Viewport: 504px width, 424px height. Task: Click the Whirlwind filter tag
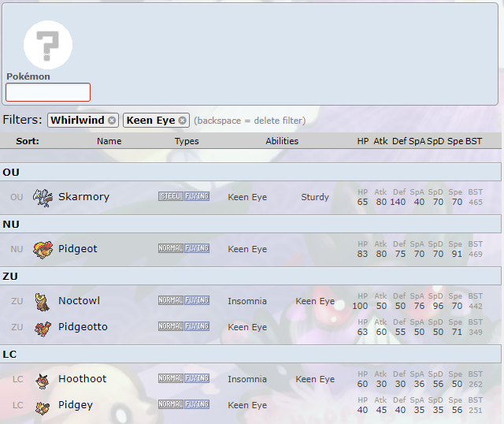pyautogui.click(x=83, y=121)
